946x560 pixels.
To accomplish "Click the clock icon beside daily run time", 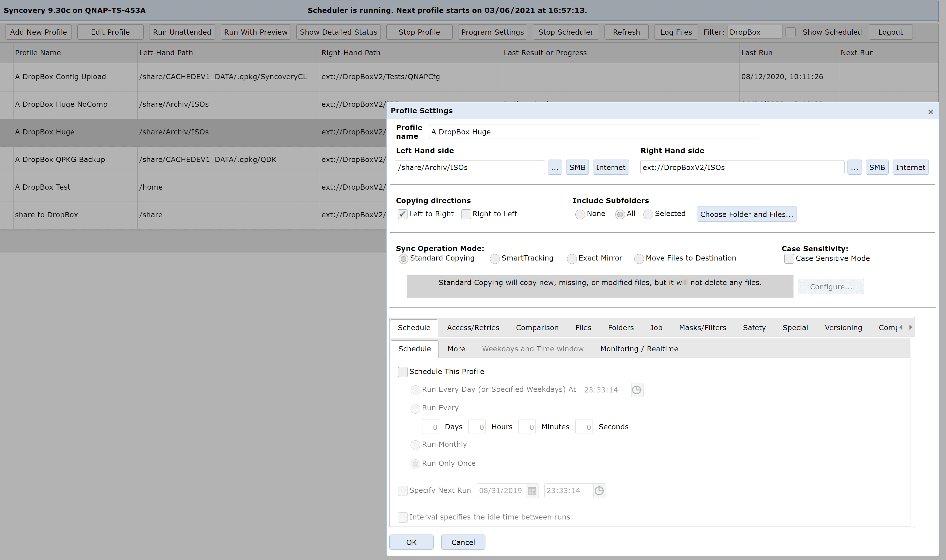I will (636, 390).
